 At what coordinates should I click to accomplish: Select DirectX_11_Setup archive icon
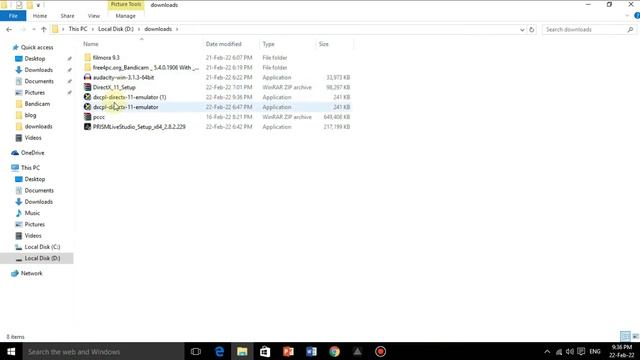(x=87, y=87)
